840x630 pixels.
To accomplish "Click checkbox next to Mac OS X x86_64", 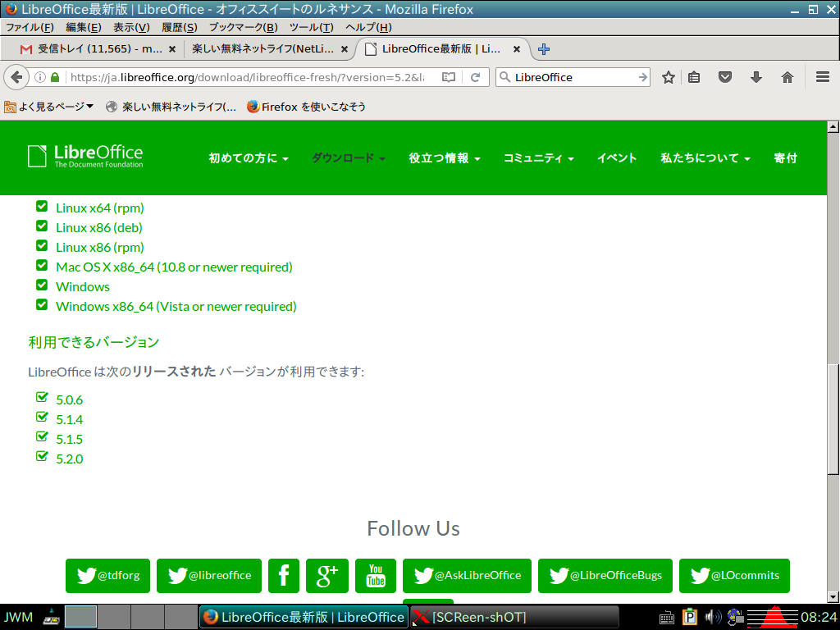I will pos(42,266).
